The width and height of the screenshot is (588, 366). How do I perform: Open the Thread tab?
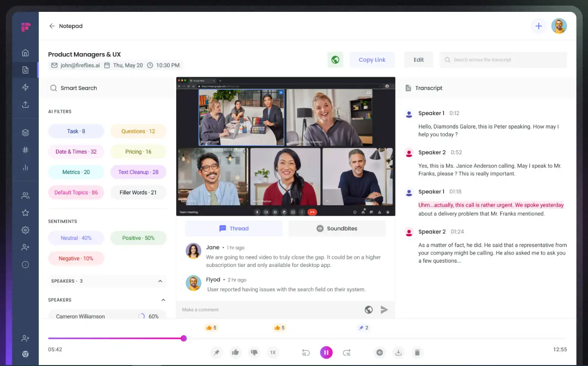[x=234, y=228]
